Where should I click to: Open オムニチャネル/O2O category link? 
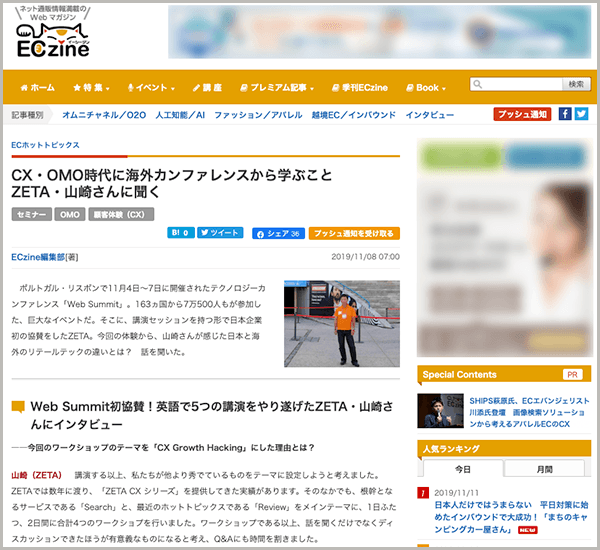pyautogui.click(x=104, y=115)
